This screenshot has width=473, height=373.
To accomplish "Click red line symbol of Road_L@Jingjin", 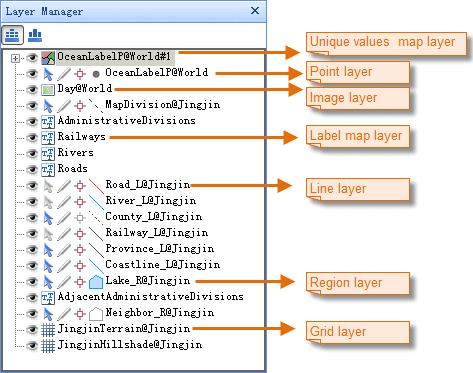I will click(96, 186).
